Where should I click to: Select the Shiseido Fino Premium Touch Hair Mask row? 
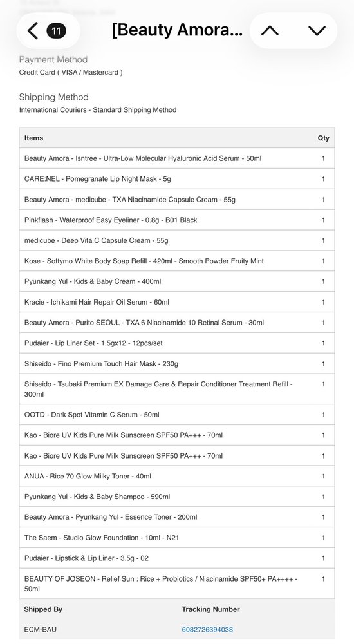point(176,363)
